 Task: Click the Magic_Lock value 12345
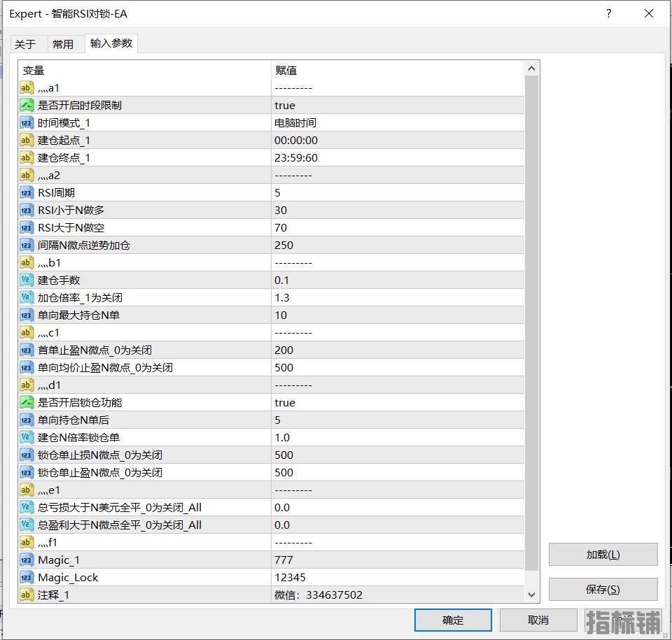pos(290,578)
